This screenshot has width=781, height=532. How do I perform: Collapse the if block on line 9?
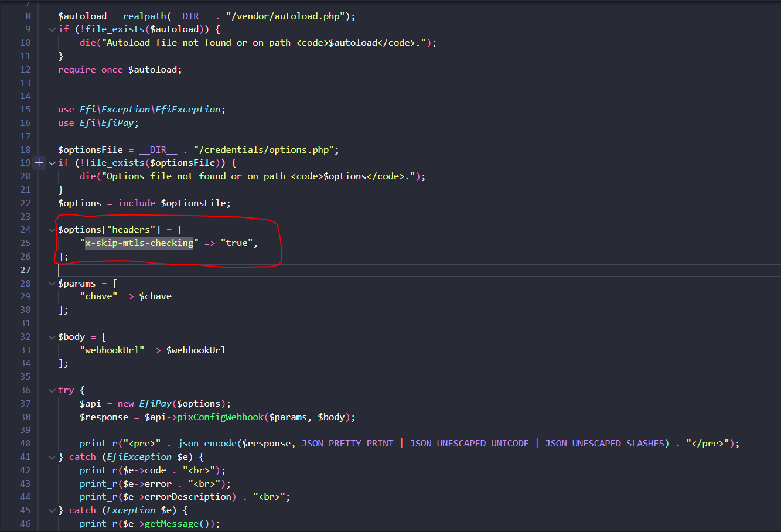tap(52, 29)
